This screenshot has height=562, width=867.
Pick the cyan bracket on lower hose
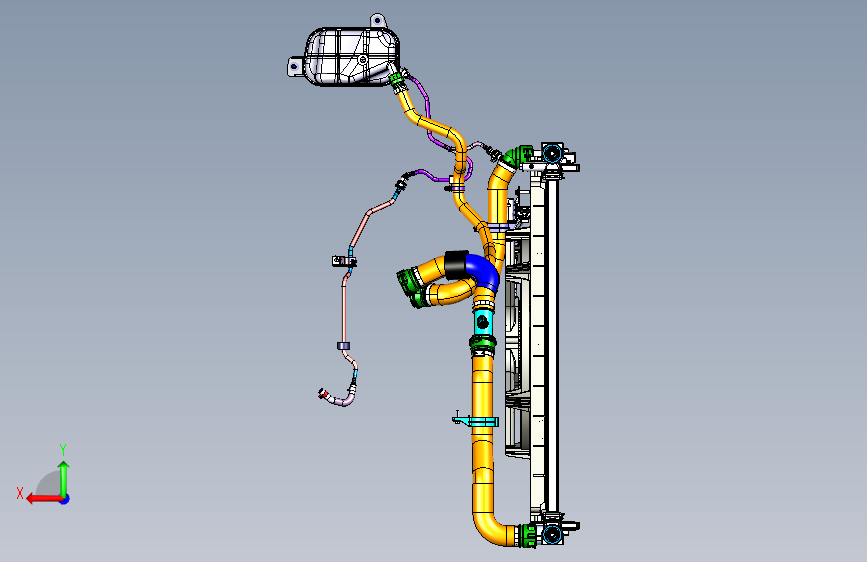[x=474, y=421]
